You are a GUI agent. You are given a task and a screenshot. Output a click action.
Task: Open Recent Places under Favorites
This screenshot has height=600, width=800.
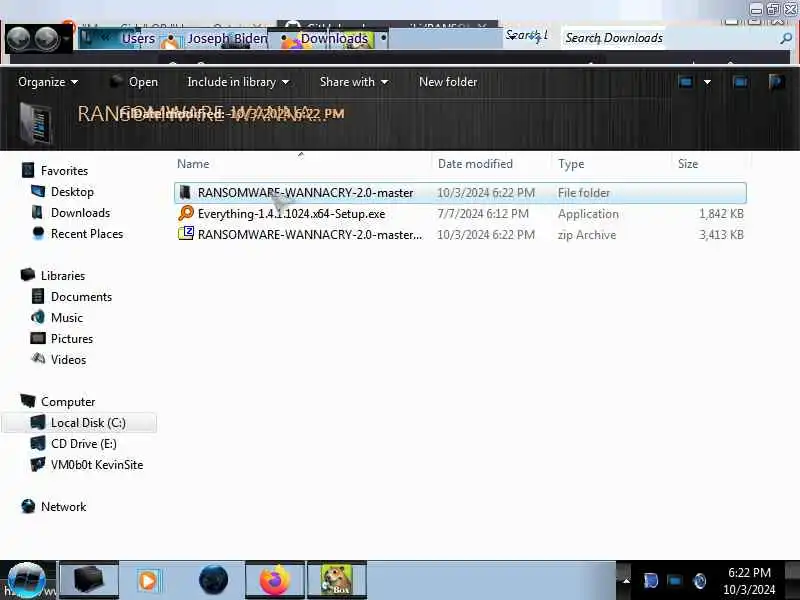87,234
